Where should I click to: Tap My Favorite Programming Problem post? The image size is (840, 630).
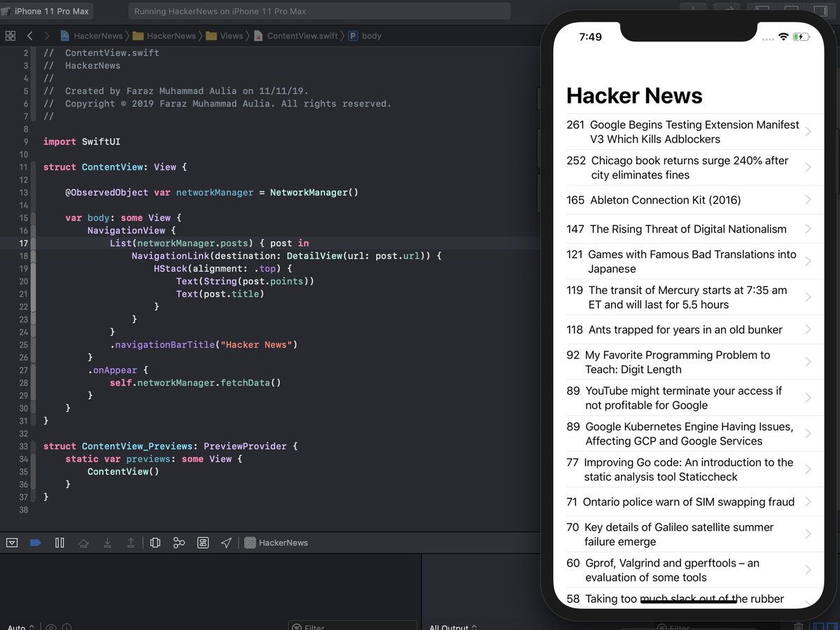point(688,362)
